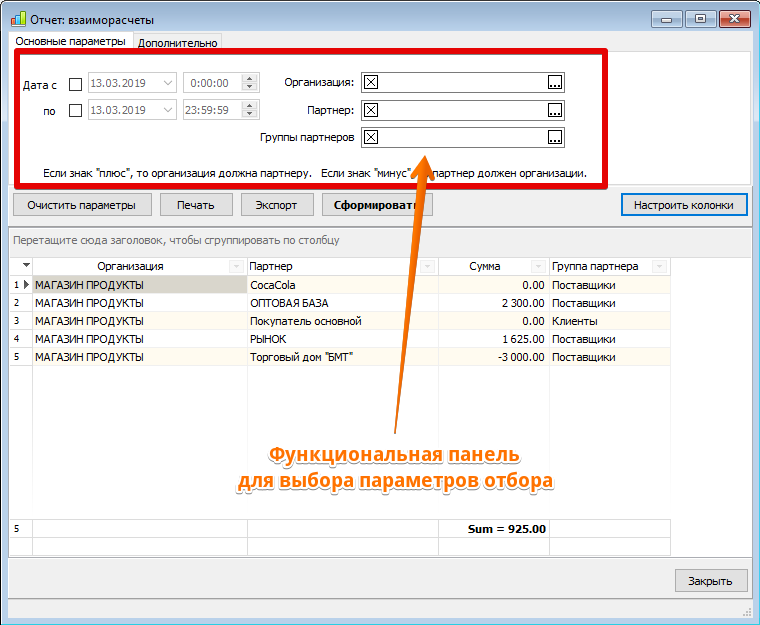Viewport: 760px width, 625px height.
Task: Select the Клиенты group cell
Action: click(x=610, y=321)
